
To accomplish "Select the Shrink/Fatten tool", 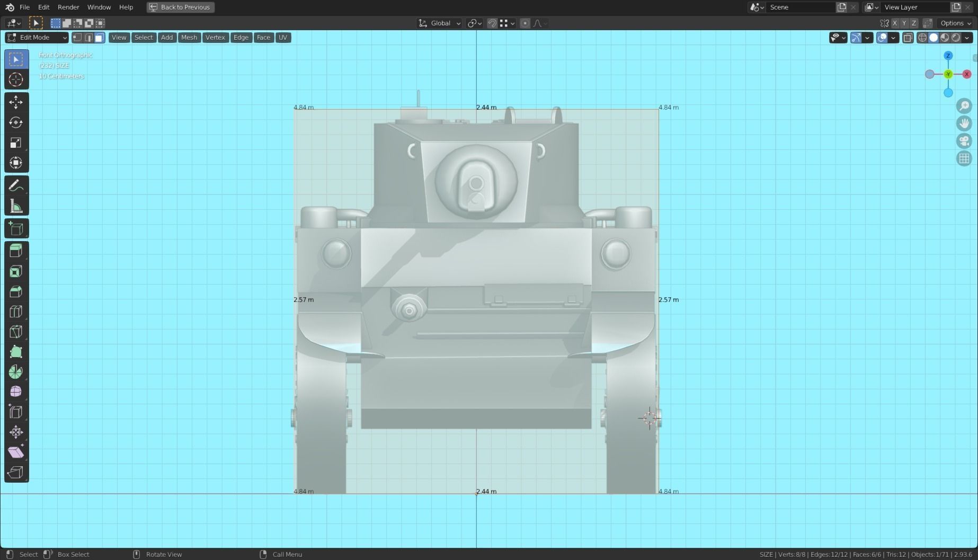I will tap(16, 432).
